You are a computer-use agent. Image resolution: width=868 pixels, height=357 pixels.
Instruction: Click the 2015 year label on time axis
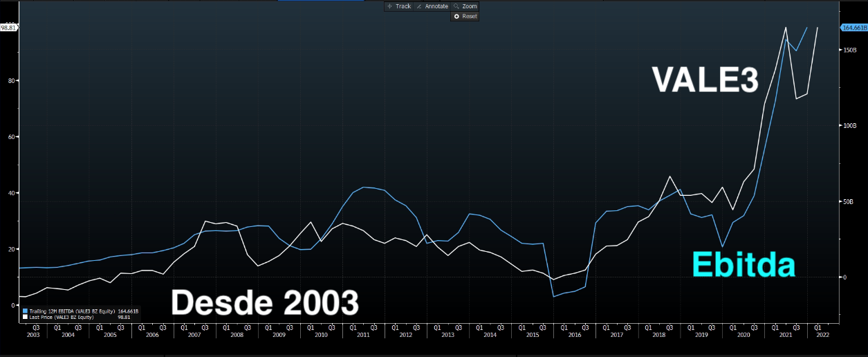532,335
